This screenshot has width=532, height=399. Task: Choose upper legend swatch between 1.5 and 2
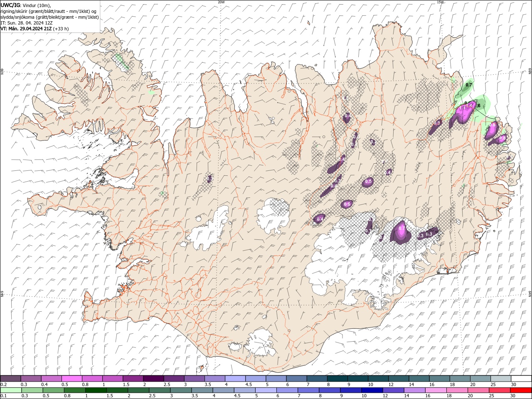click(133, 378)
